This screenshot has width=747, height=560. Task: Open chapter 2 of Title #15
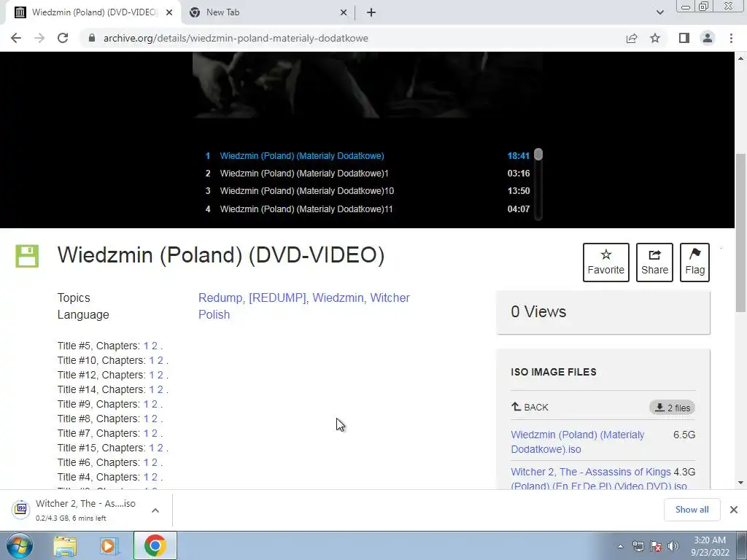tap(160, 448)
